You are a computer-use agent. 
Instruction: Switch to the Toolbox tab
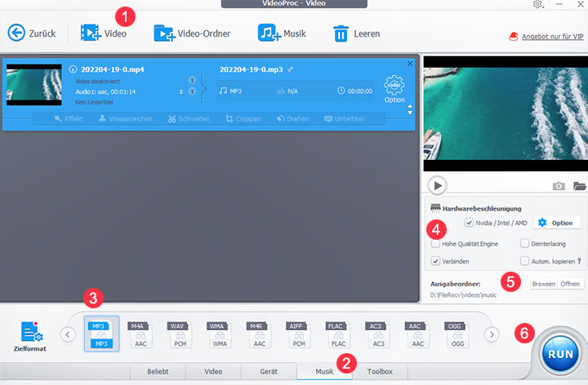[x=380, y=371]
